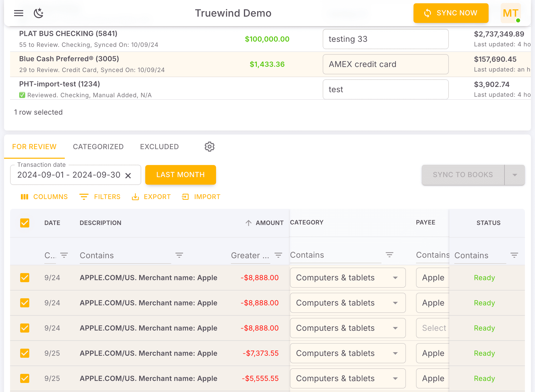Click the LAST MONTH button
The height and width of the screenshot is (392, 535).
(180, 175)
